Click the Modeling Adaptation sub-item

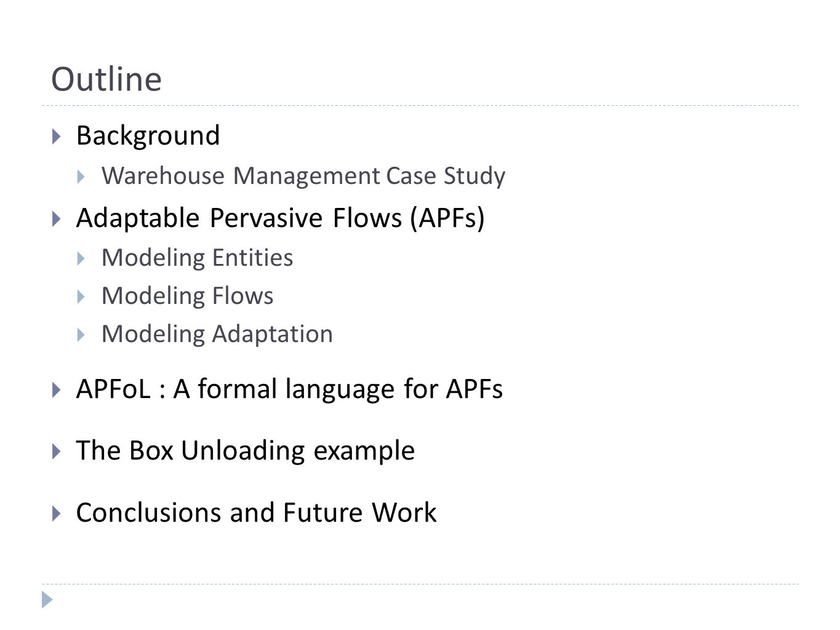click(217, 334)
